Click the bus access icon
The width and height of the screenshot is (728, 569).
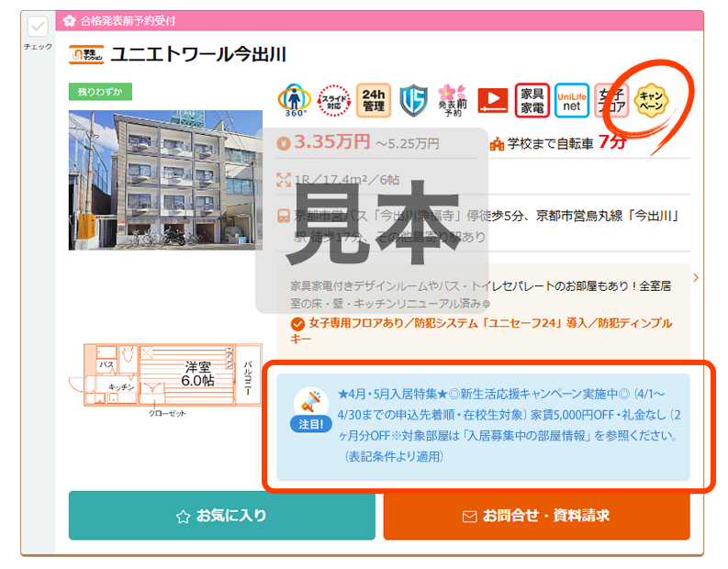pos(284,217)
